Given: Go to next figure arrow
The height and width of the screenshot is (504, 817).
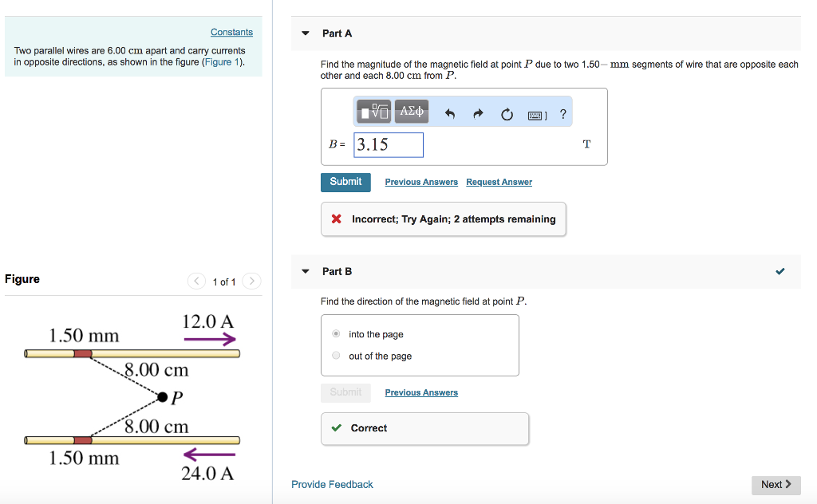Looking at the screenshot, I should [x=251, y=282].
